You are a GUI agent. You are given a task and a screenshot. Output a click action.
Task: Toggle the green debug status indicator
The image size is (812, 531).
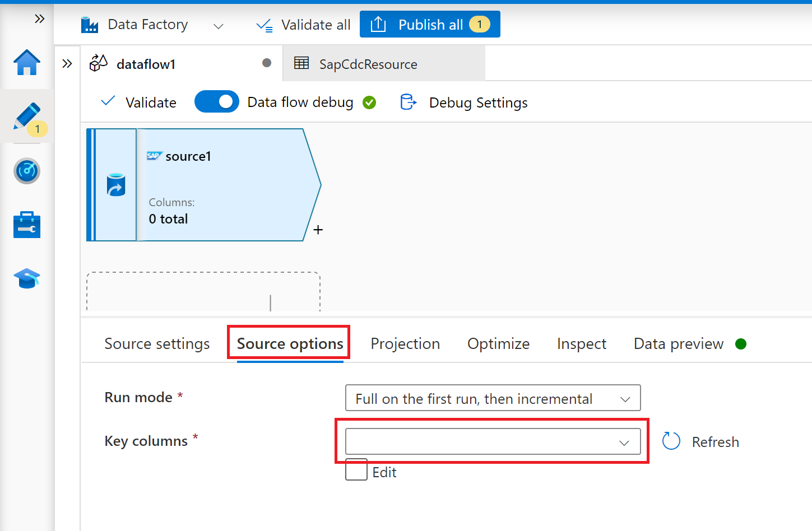pyautogui.click(x=369, y=102)
